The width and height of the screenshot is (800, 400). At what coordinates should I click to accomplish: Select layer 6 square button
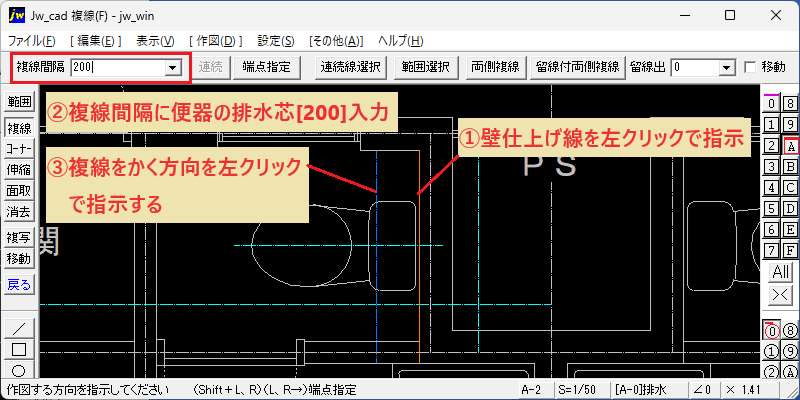772,230
